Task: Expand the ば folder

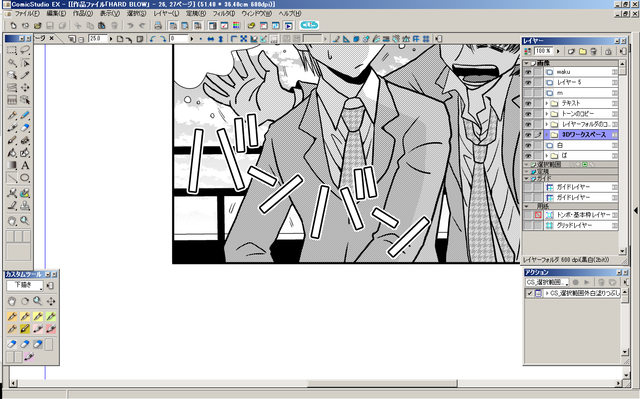Action: click(547, 155)
